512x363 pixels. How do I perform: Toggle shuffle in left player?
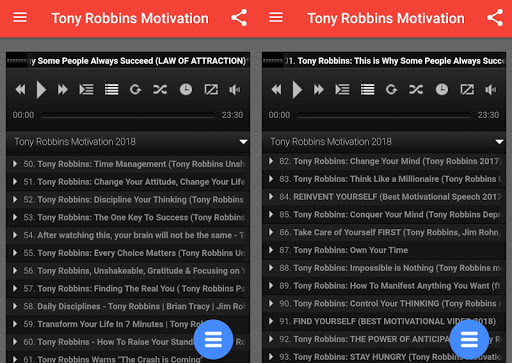click(x=160, y=89)
